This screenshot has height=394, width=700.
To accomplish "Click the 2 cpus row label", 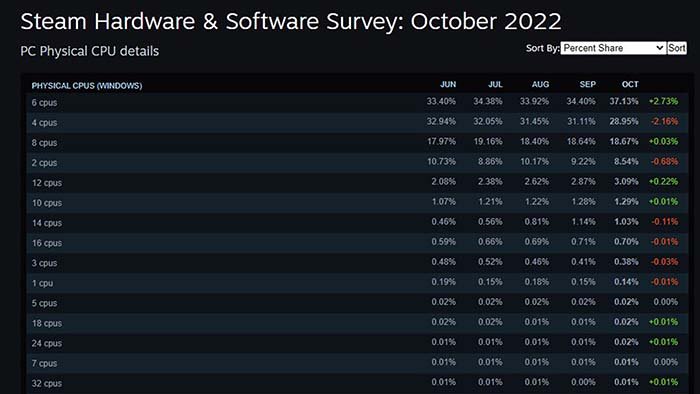I will (44, 163).
